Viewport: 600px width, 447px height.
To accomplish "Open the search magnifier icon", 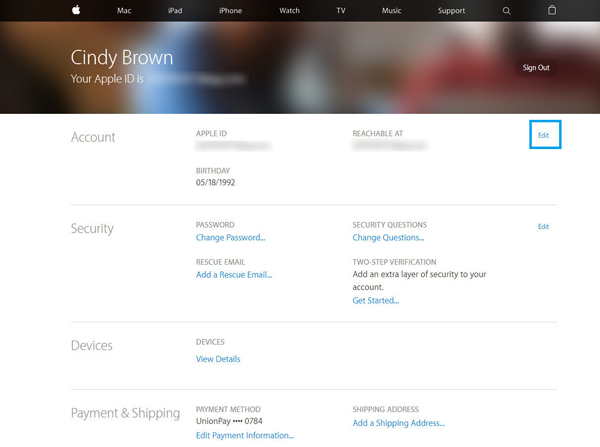I will (x=506, y=11).
